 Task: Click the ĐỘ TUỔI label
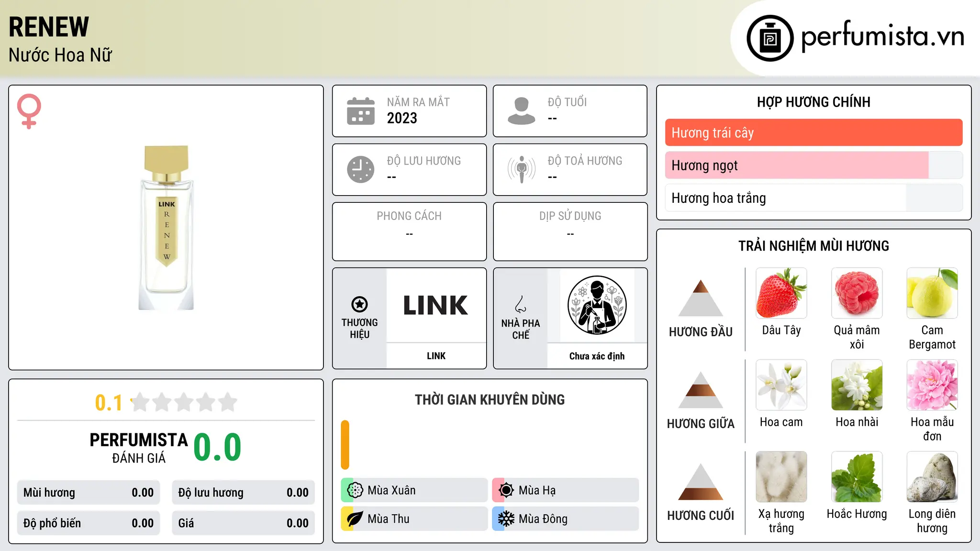[567, 102]
